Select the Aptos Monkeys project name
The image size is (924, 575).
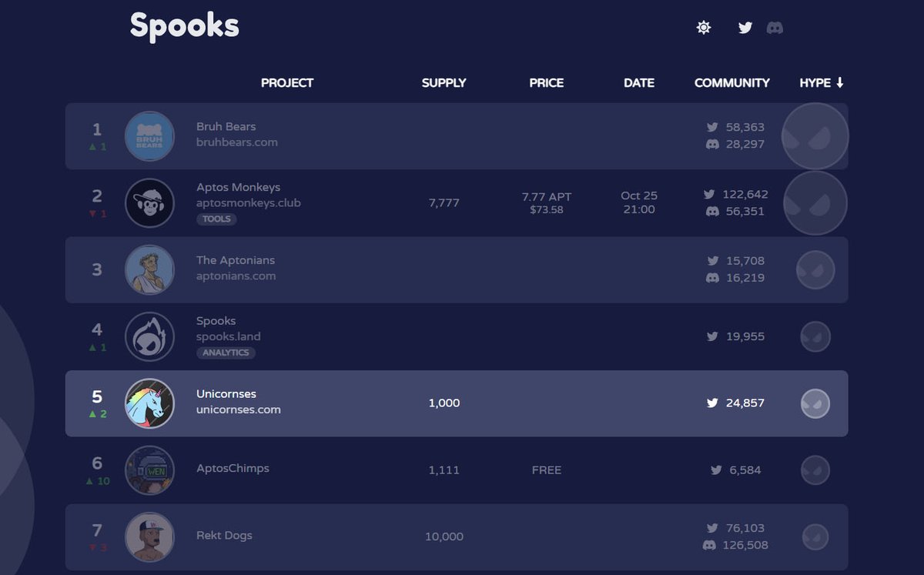[238, 187]
